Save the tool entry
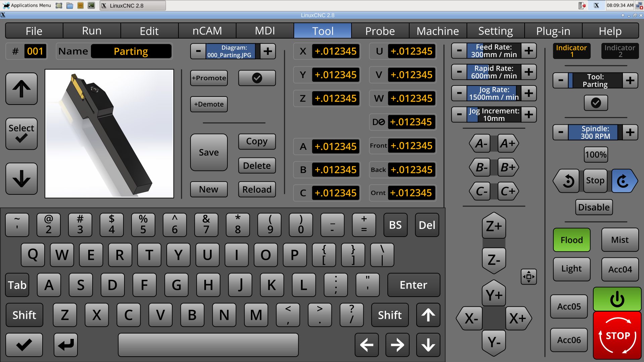The width and height of the screenshot is (644, 362). pos(209,153)
